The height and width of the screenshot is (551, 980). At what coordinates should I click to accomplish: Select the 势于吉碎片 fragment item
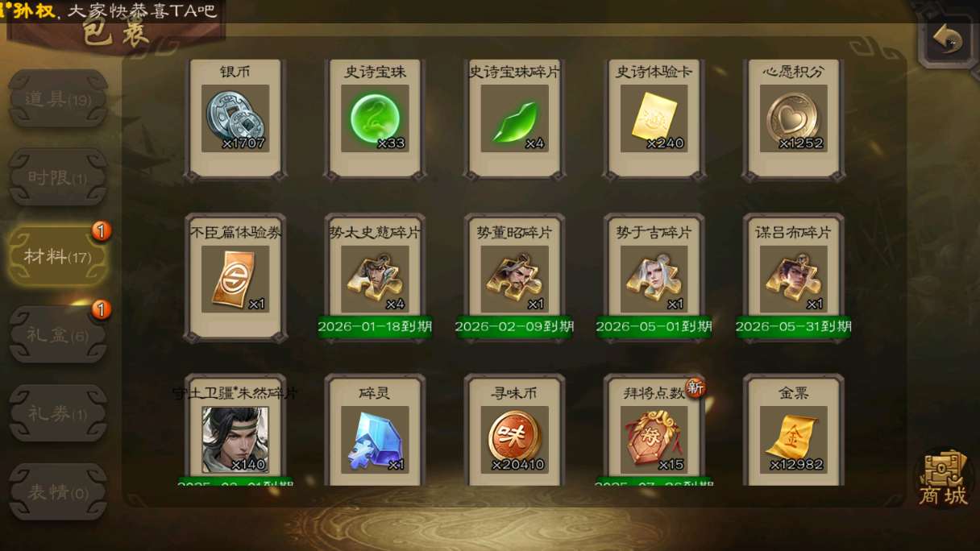654,280
